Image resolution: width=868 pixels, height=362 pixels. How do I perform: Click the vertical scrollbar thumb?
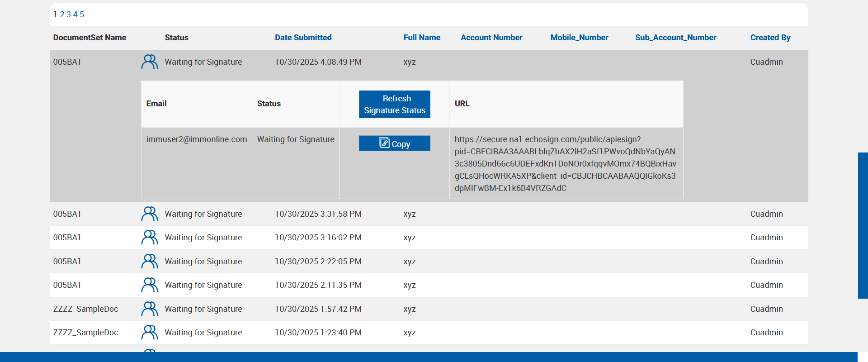[x=863, y=225]
